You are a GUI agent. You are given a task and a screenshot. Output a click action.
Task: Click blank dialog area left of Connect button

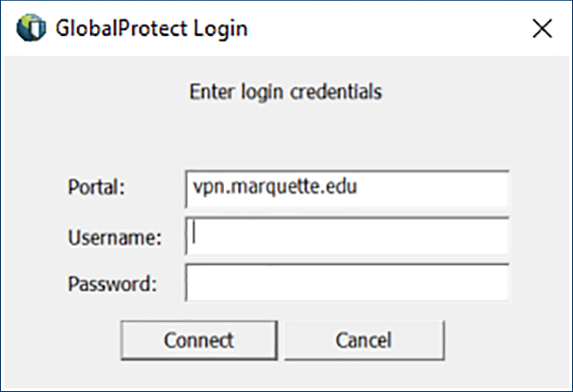(65, 339)
